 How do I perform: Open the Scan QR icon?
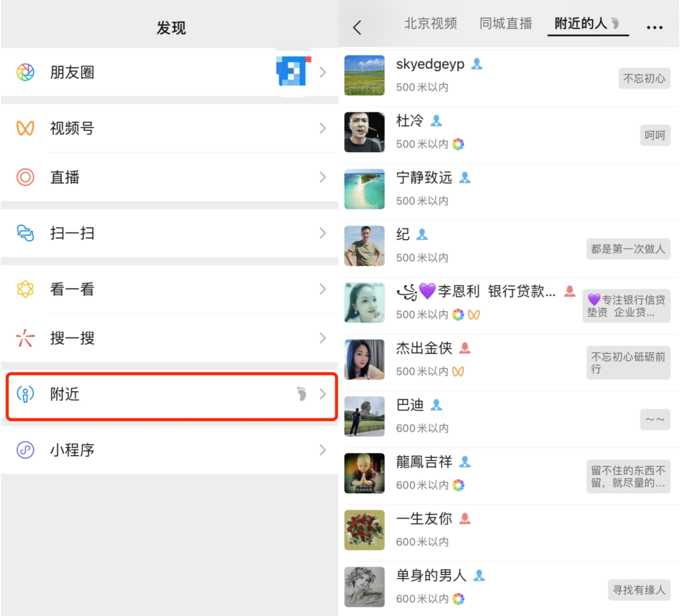(x=25, y=234)
